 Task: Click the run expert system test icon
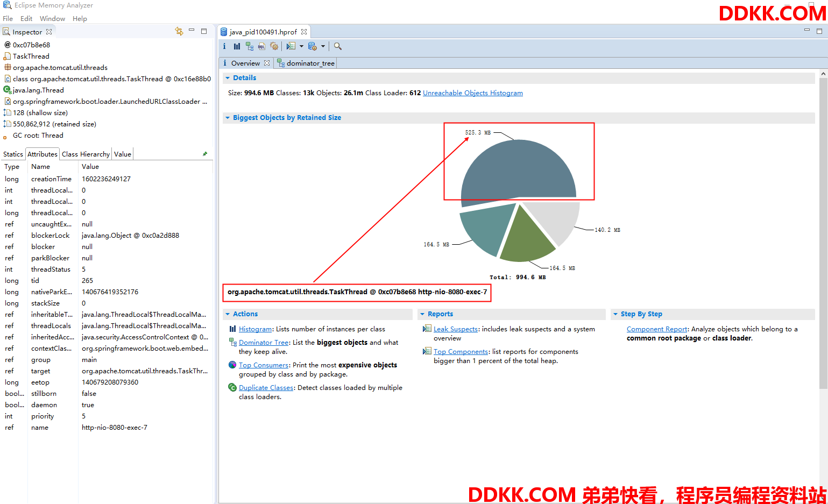291,46
